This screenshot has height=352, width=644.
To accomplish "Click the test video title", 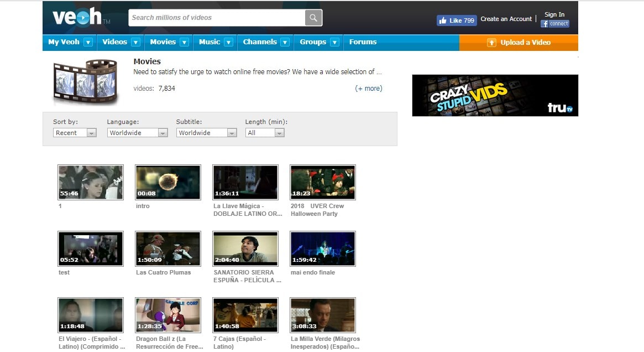I will (64, 273).
